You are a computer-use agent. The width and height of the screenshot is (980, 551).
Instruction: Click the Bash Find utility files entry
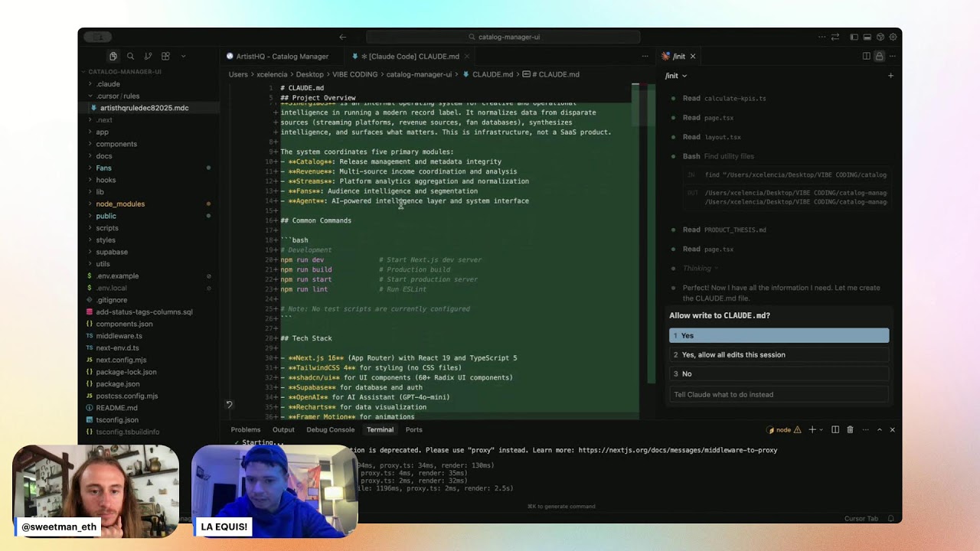click(718, 156)
